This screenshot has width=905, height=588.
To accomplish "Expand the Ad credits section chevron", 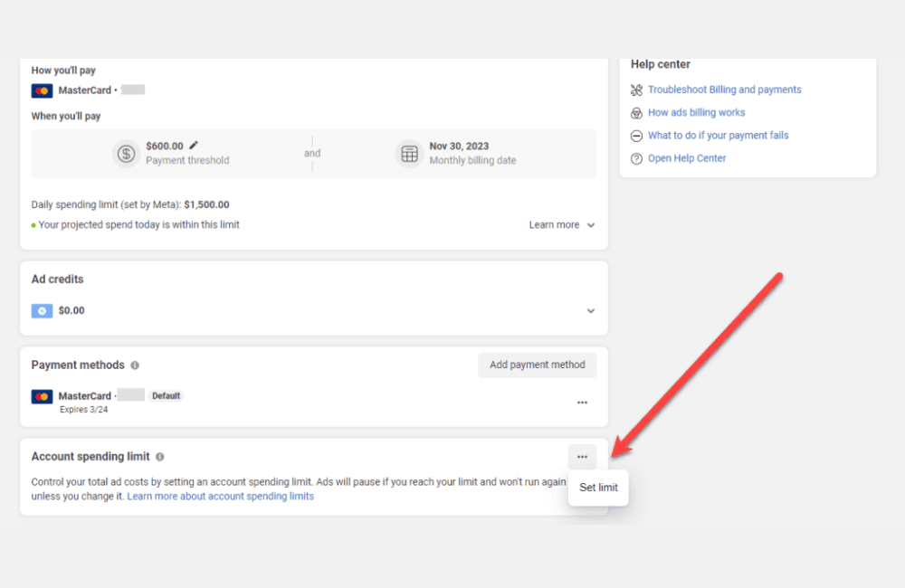I will (x=591, y=310).
